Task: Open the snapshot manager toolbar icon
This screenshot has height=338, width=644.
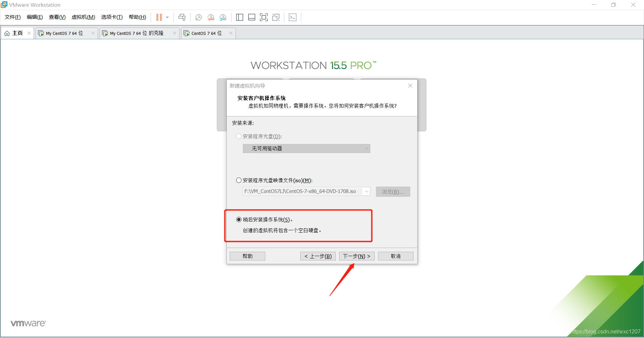Action: pos(223,17)
